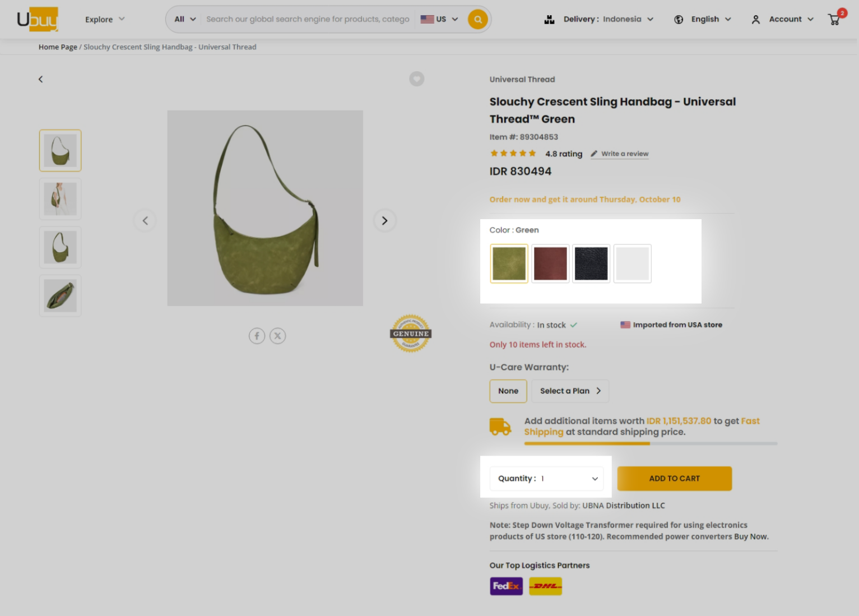The height and width of the screenshot is (616, 859).
Task: Share product on Facebook
Action: pyautogui.click(x=257, y=335)
